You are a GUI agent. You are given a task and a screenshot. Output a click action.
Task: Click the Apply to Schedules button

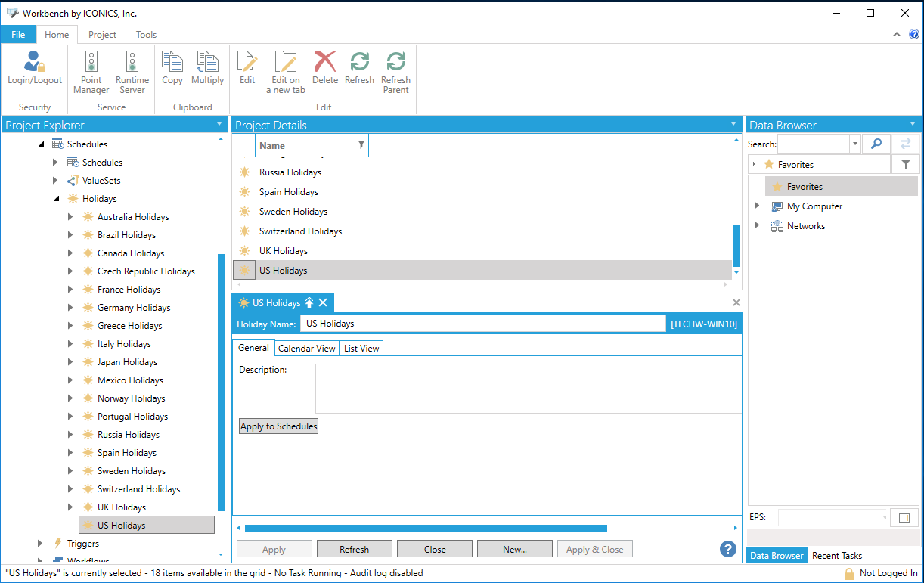(278, 426)
